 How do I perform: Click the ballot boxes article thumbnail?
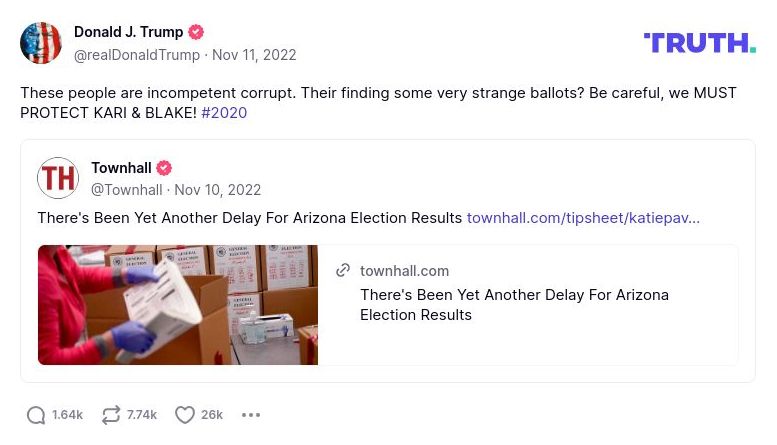[x=178, y=305]
